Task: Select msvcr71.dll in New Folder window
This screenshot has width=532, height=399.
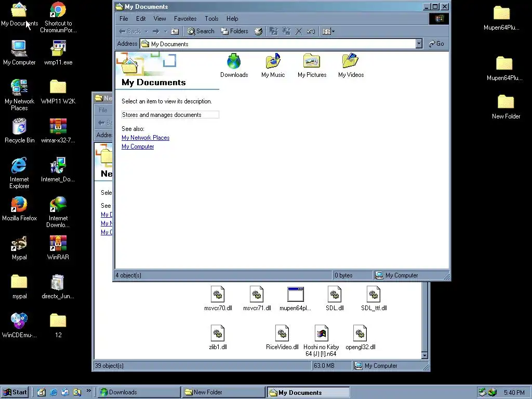Action: click(x=257, y=299)
